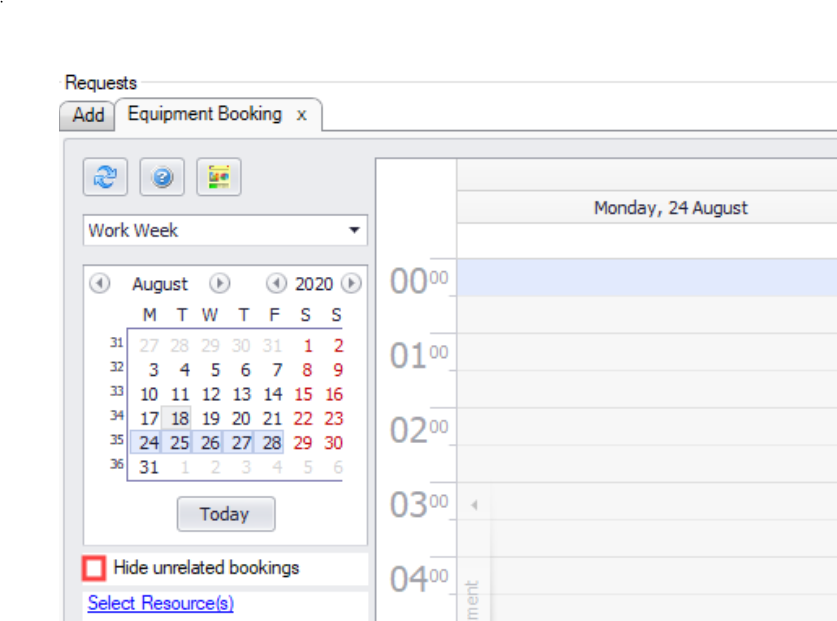Switch to the Add tab
Viewport: 837px width, 621px height.
click(88, 115)
